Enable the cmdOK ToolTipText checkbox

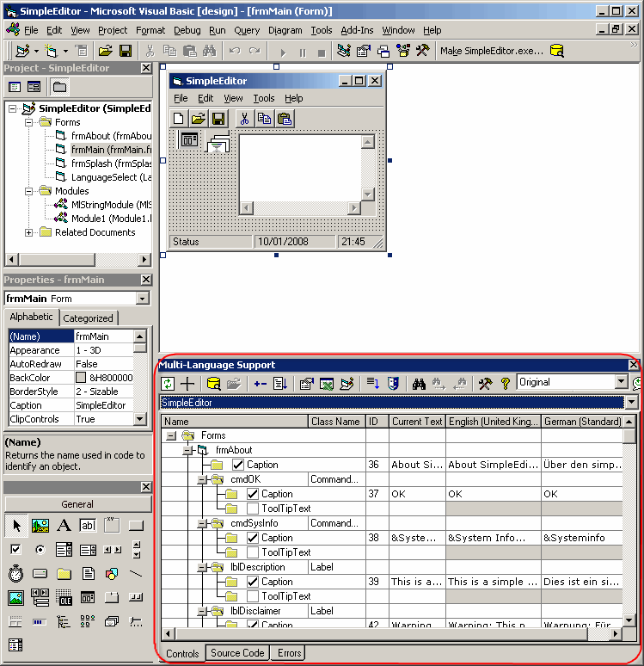253,509
